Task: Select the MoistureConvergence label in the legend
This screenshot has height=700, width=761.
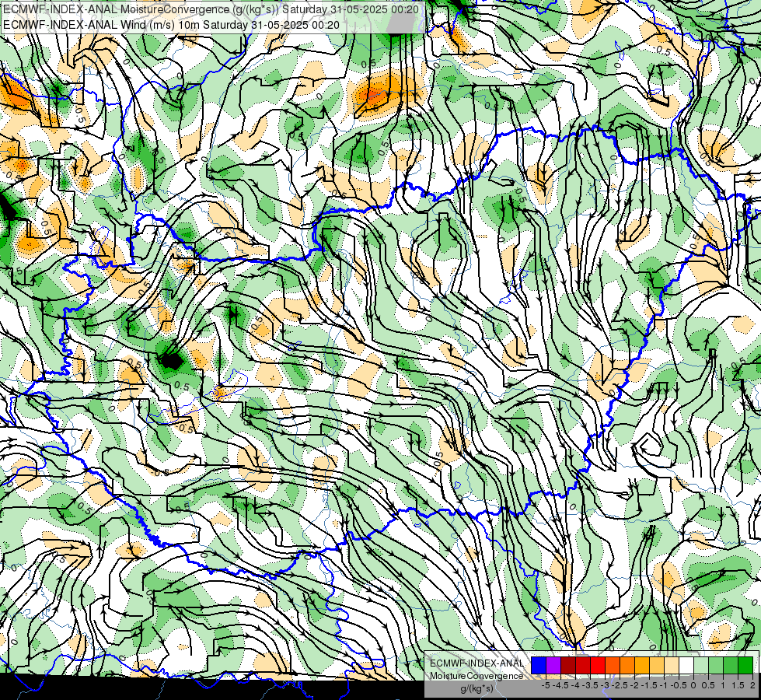Action: point(476,676)
